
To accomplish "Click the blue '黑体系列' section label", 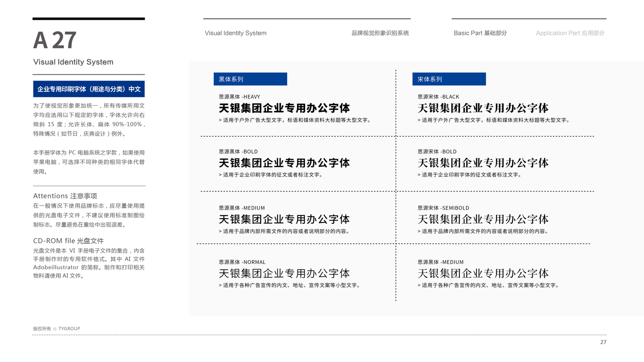I will pos(250,79).
